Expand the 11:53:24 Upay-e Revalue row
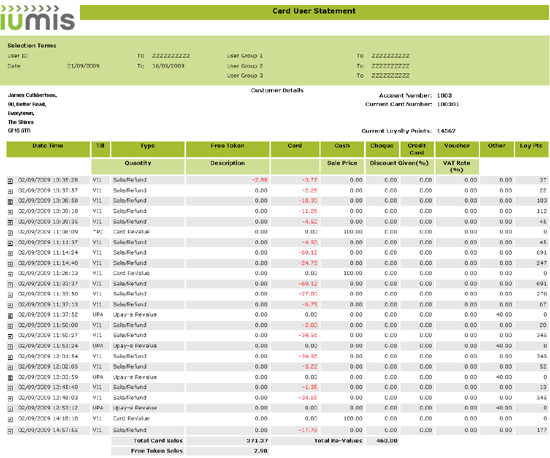This screenshot has height=458, width=550. click(x=11, y=347)
